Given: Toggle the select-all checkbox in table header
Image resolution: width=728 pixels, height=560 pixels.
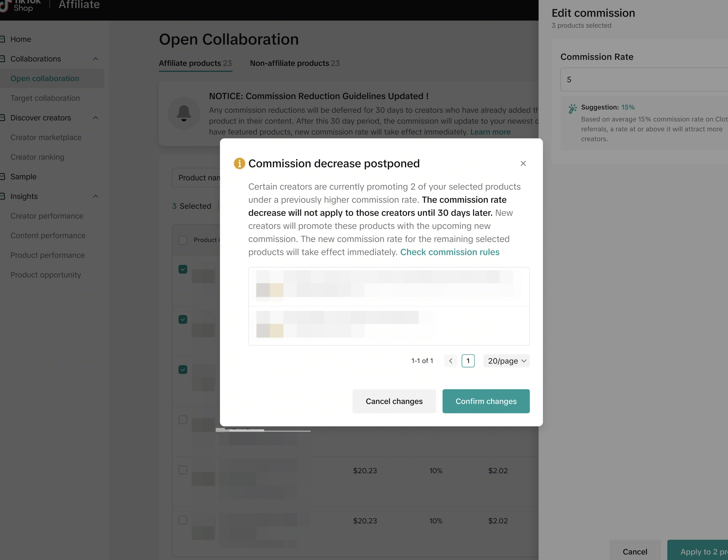Looking at the screenshot, I should (183, 240).
